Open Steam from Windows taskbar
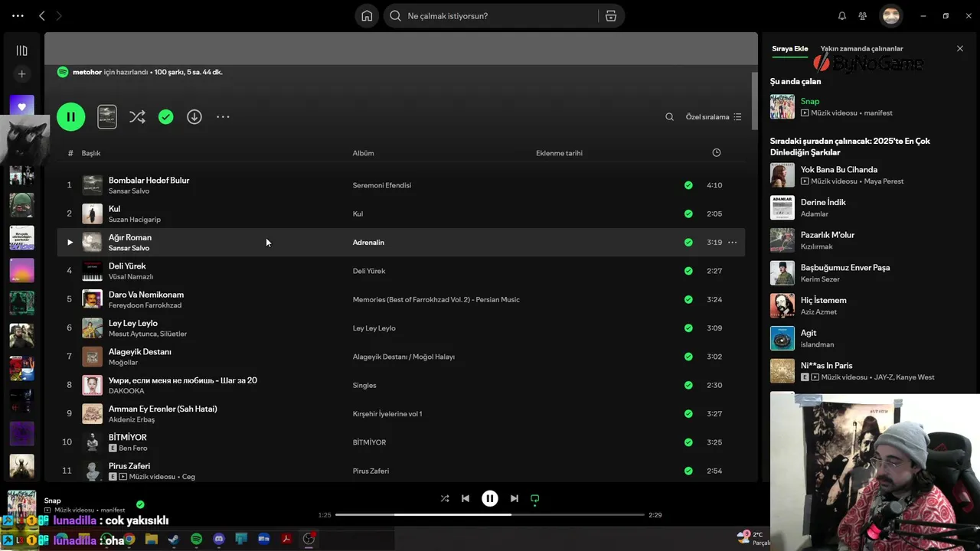Screen dimensions: 980x551 [x=174, y=540]
